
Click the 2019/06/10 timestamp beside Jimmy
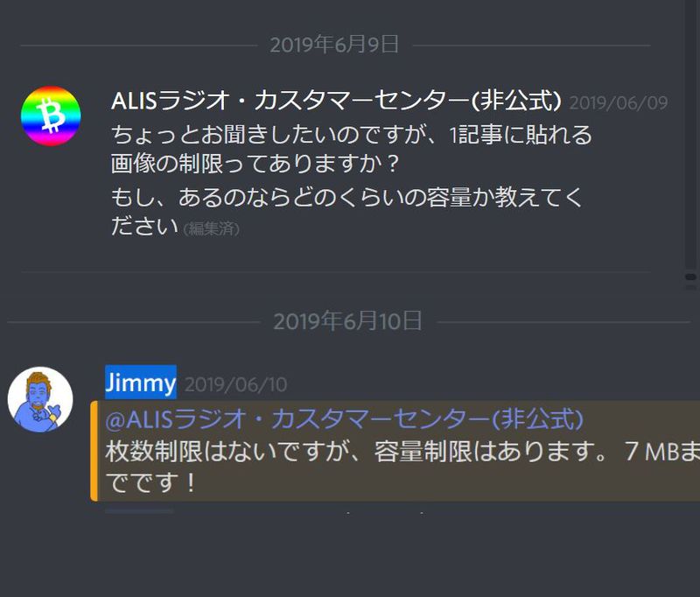click(x=235, y=384)
